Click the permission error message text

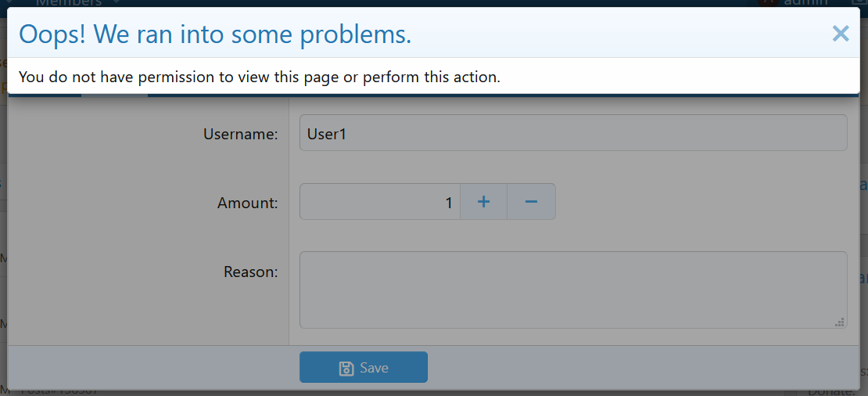[x=260, y=77]
